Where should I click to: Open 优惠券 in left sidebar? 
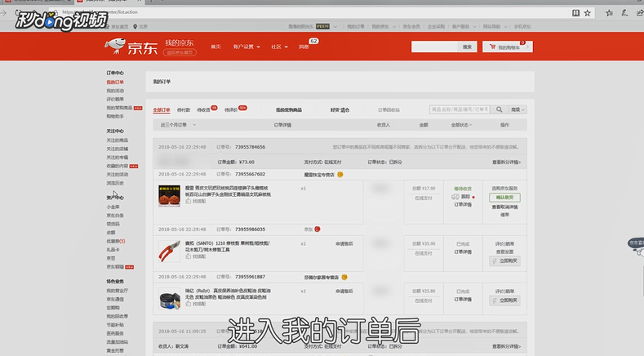(x=115, y=242)
